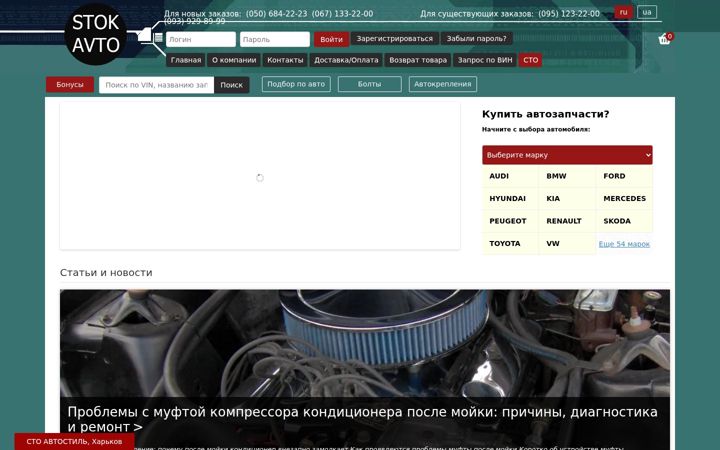Image resolution: width=720 pixels, height=450 pixels.
Task: Click the red Бонусы button
Action: coord(70,84)
